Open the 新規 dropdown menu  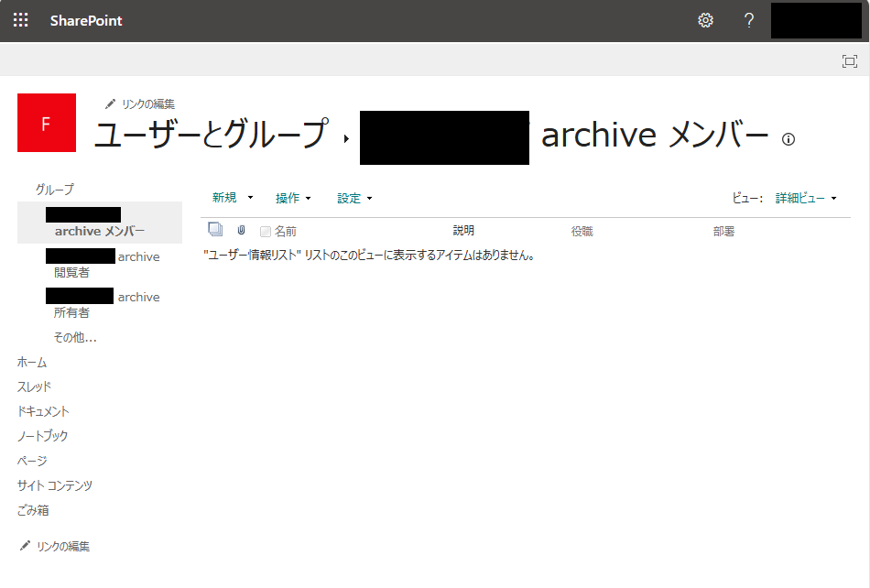click(x=233, y=198)
